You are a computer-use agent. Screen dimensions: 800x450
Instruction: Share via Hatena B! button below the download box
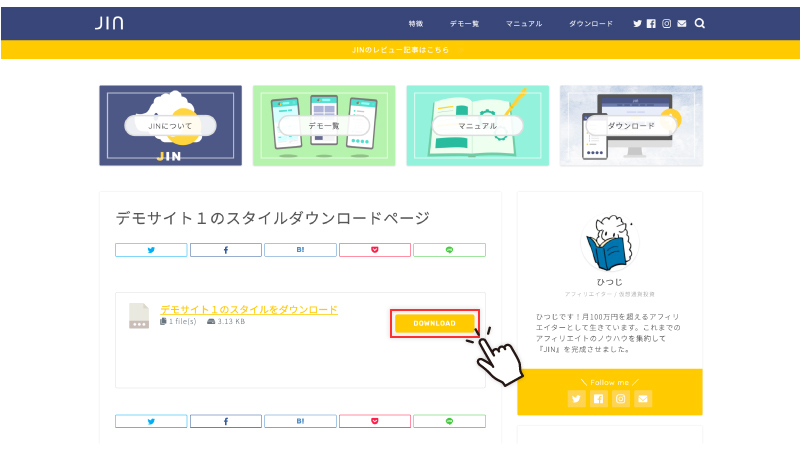(x=300, y=421)
